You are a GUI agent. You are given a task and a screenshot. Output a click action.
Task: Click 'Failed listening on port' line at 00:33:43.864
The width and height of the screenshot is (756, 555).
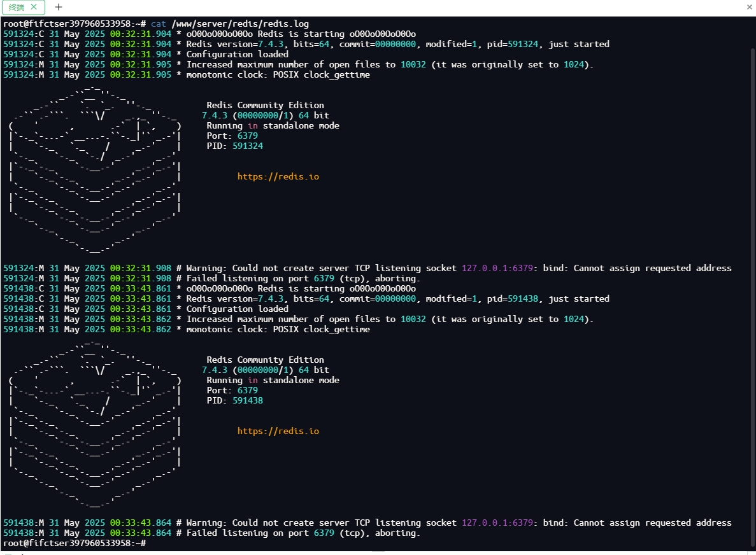211,533
